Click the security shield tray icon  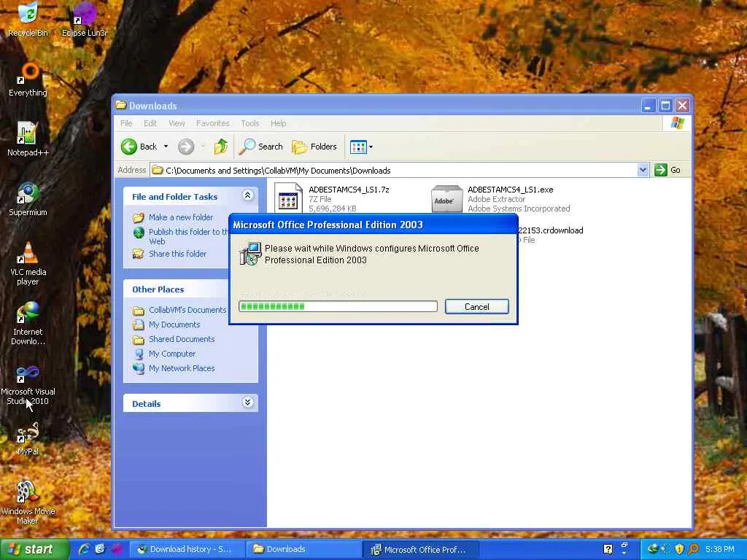click(679, 549)
